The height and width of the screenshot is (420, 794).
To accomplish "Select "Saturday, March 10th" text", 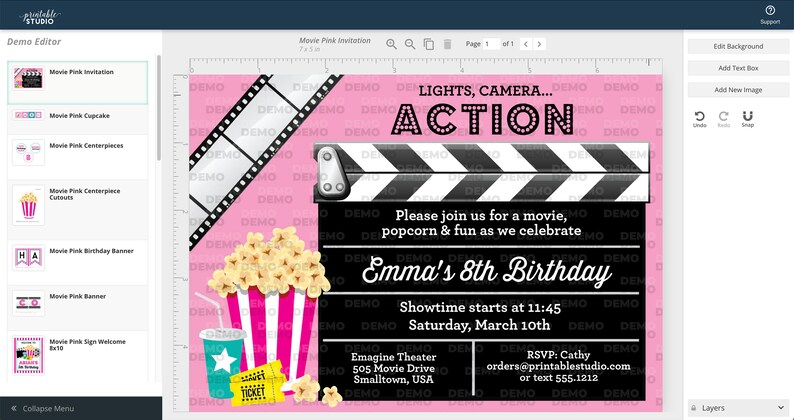I will tap(479, 325).
